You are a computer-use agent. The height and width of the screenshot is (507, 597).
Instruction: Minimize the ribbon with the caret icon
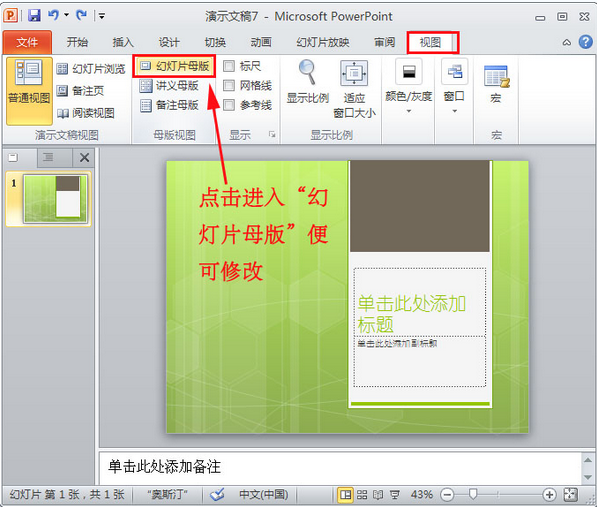tap(567, 42)
